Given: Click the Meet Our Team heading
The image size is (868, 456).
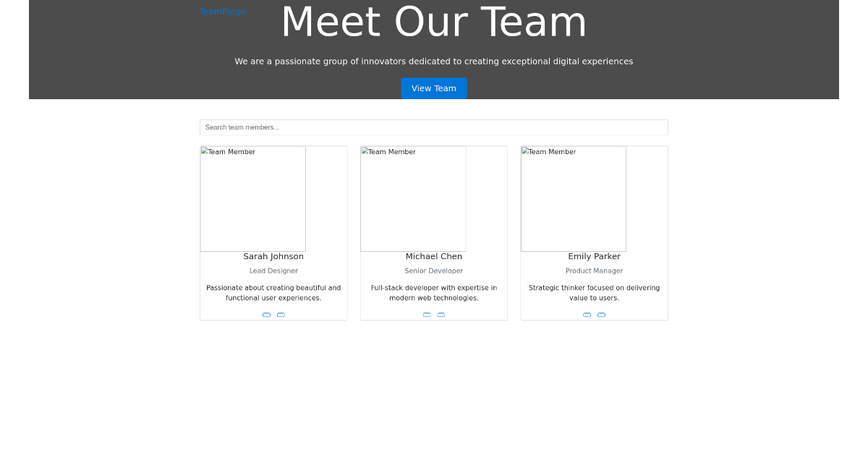Looking at the screenshot, I should coord(434,22).
